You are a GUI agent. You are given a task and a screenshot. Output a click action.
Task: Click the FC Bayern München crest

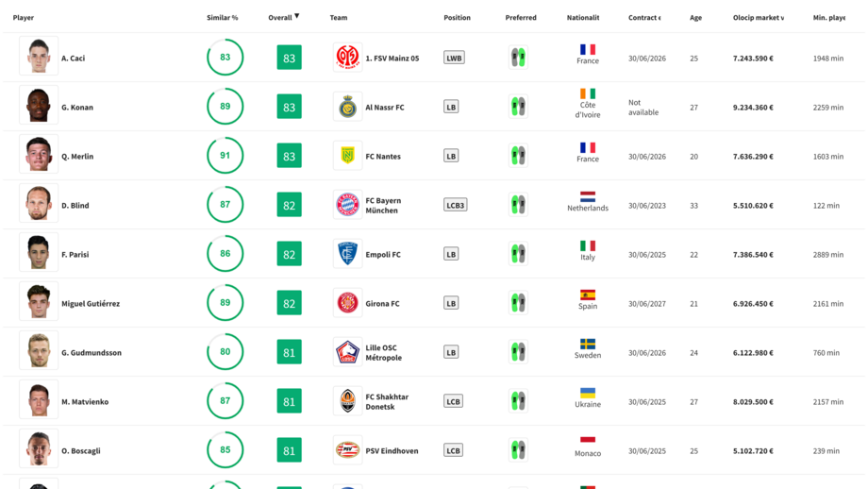347,205
